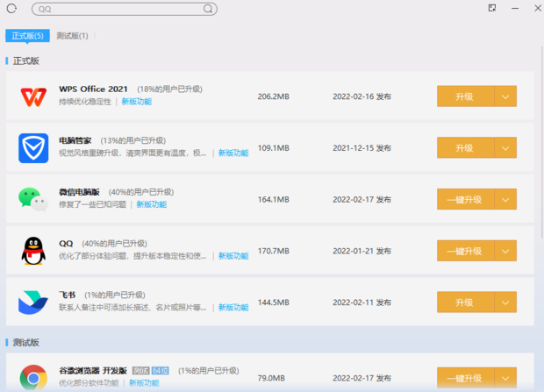Upgrade 电脑管家 with 升级 button
The image size is (544, 392).
coord(465,147)
